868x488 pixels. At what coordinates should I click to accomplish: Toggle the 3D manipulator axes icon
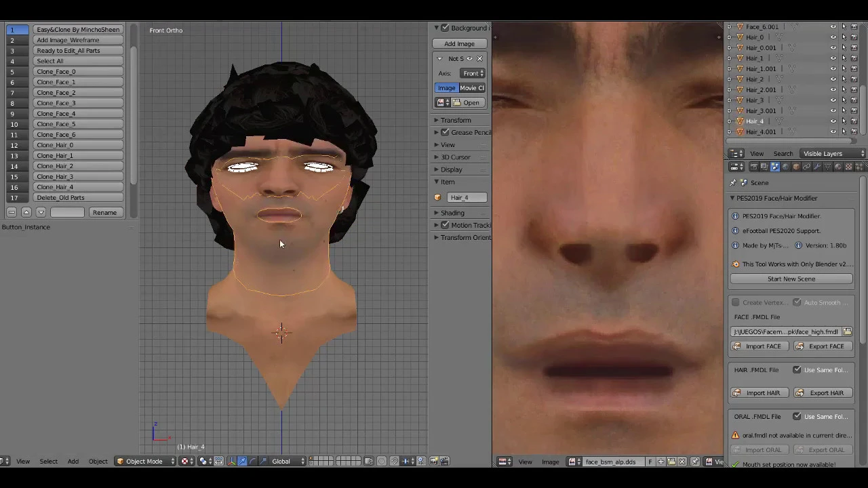click(231, 461)
